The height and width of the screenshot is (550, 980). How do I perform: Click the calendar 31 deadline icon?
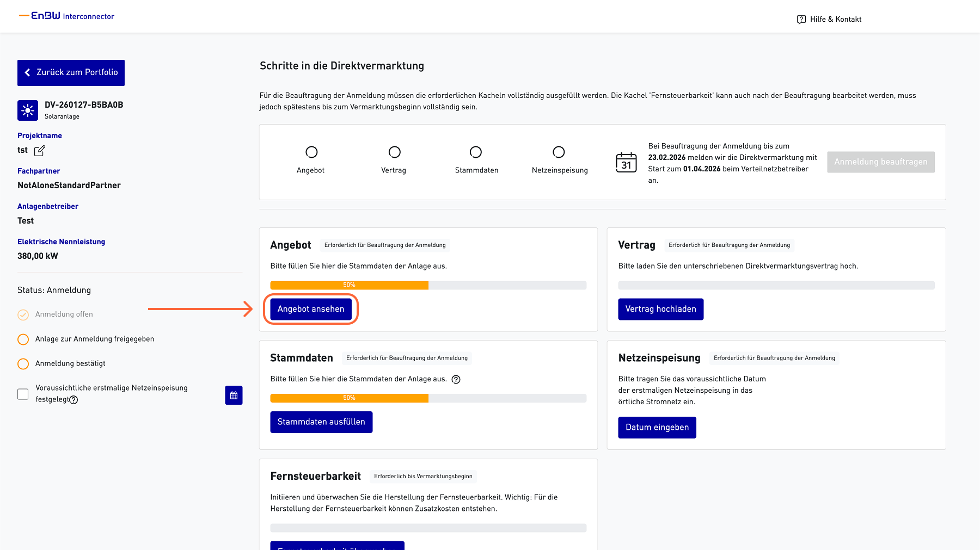pos(626,162)
